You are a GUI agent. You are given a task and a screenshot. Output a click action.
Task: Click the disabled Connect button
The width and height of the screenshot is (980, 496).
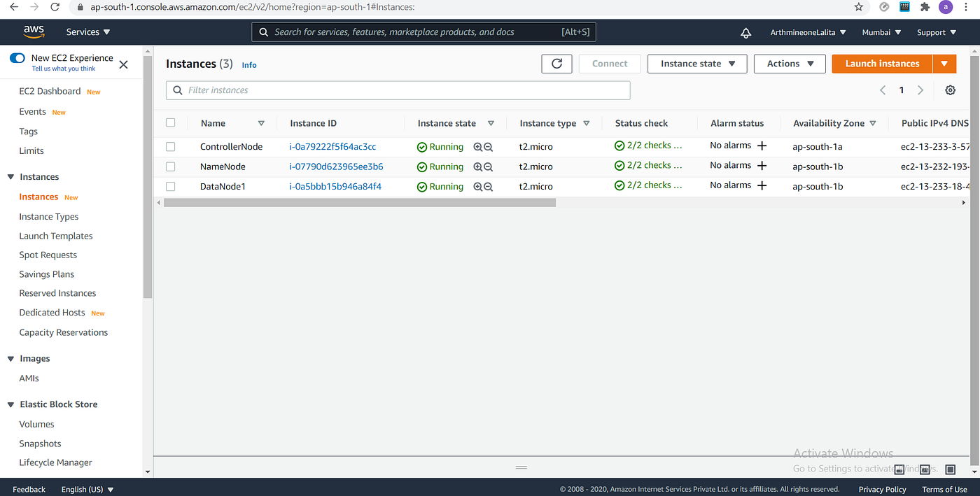coord(610,64)
